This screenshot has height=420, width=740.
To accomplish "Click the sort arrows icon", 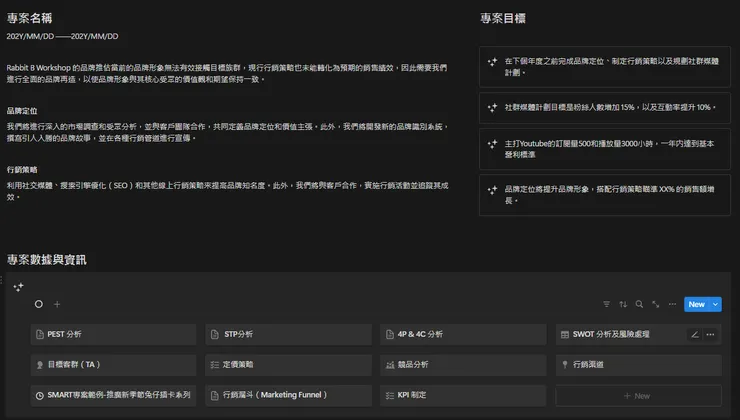I will click(x=623, y=304).
